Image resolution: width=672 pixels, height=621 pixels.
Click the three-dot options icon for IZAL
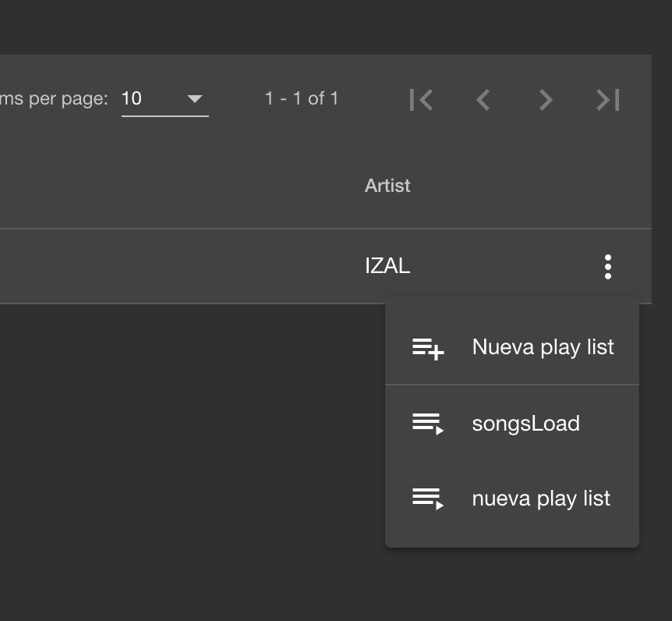[x=608, y=267]
